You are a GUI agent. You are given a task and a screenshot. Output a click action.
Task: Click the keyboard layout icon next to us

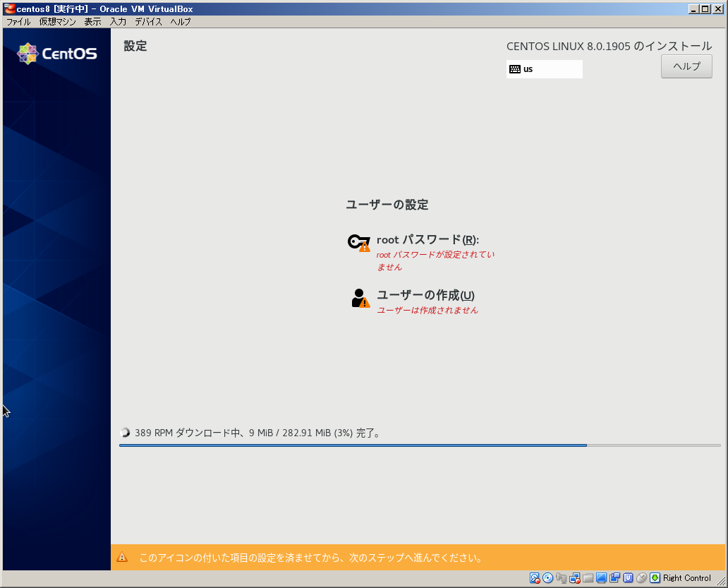click(514, 69)
